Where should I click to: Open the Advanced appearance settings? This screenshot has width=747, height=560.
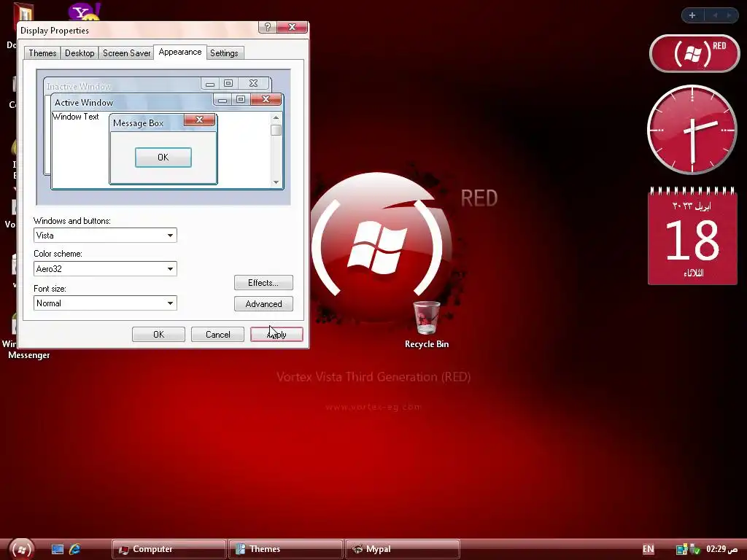[x=263, y=304]
